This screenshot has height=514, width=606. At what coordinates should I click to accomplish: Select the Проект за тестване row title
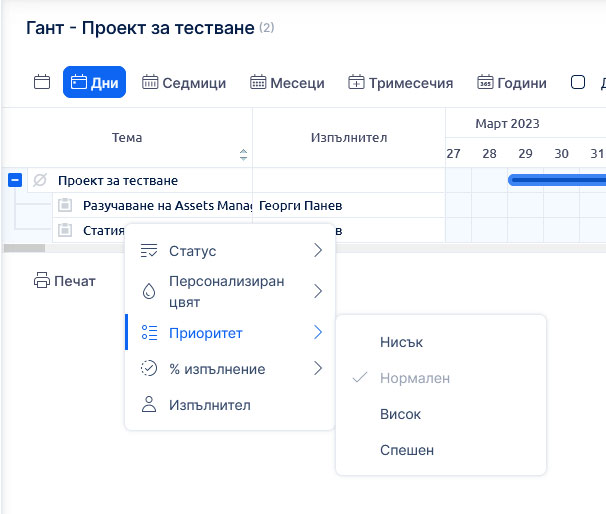(x=118, y=180)
